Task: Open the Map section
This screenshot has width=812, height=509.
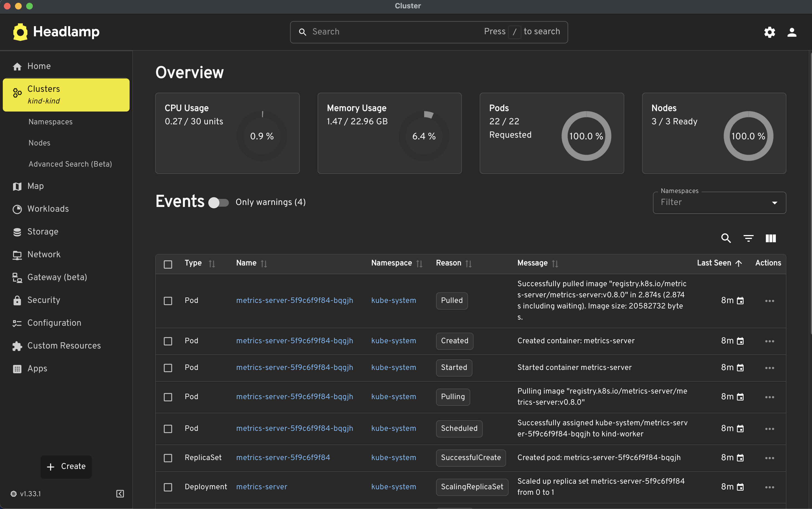Action: click(x=66, y=186)
